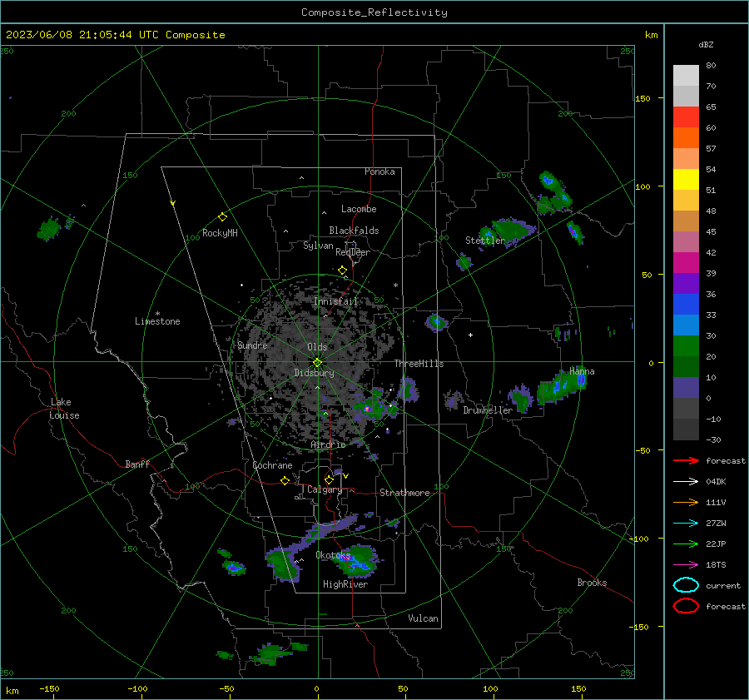Click the RockyMH label

(220, 233)
